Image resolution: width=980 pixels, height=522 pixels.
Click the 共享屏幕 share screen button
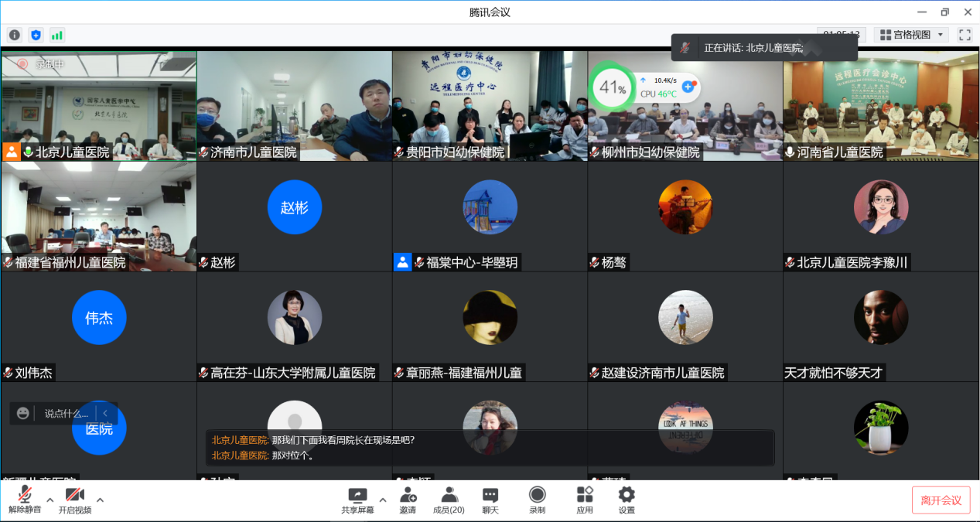pos(357,500)
